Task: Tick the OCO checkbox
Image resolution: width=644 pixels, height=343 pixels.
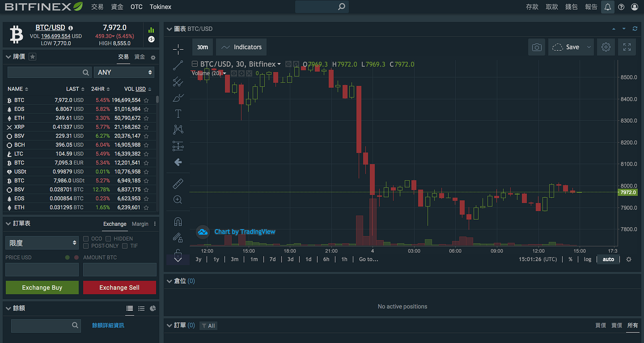Action: pos(86,239)
